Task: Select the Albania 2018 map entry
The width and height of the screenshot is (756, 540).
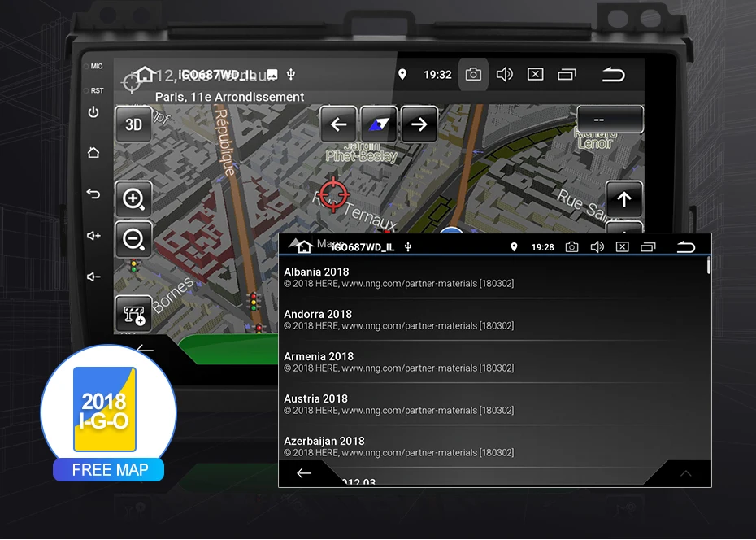Action: coord(493,277)
